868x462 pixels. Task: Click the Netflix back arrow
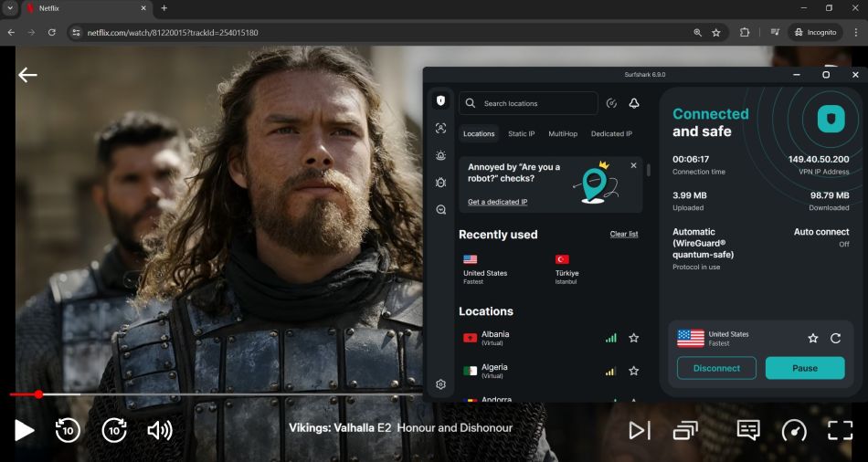[27, 75]
